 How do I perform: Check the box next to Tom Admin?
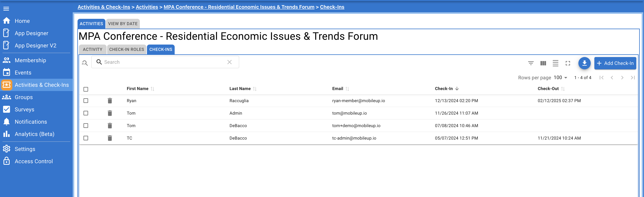click(86, 113)
